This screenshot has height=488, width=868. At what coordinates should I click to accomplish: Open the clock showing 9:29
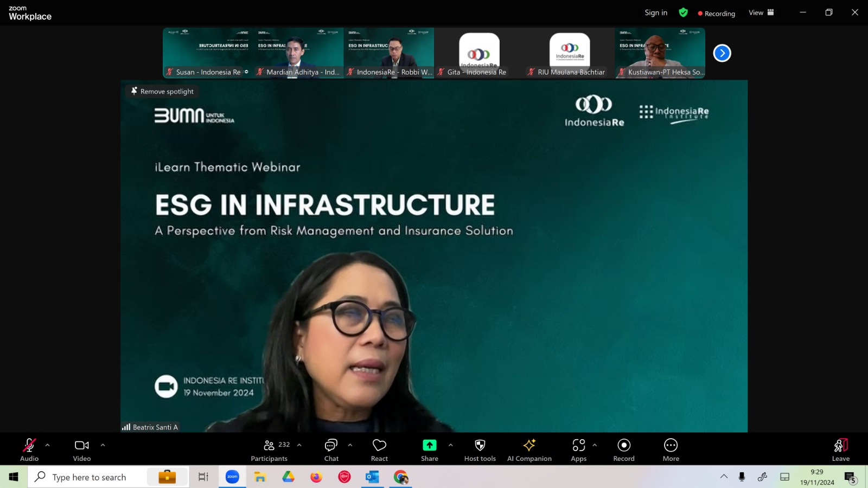(x=817, y=477)
